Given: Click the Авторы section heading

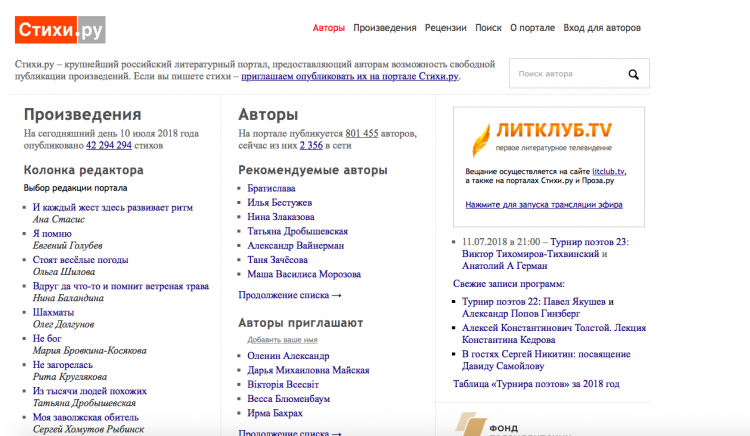Looking at the screenshot, I should tap(268, 115).
